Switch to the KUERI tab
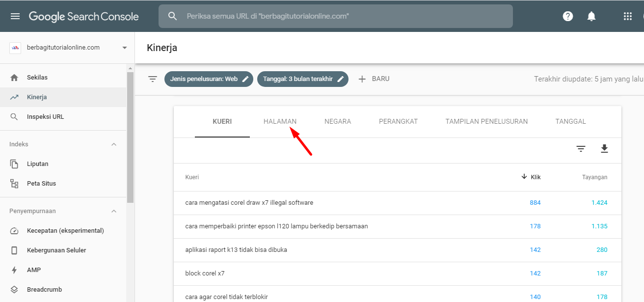Image resolution: width=644 pixels, height=302 pixels. [x=222, y=122]
